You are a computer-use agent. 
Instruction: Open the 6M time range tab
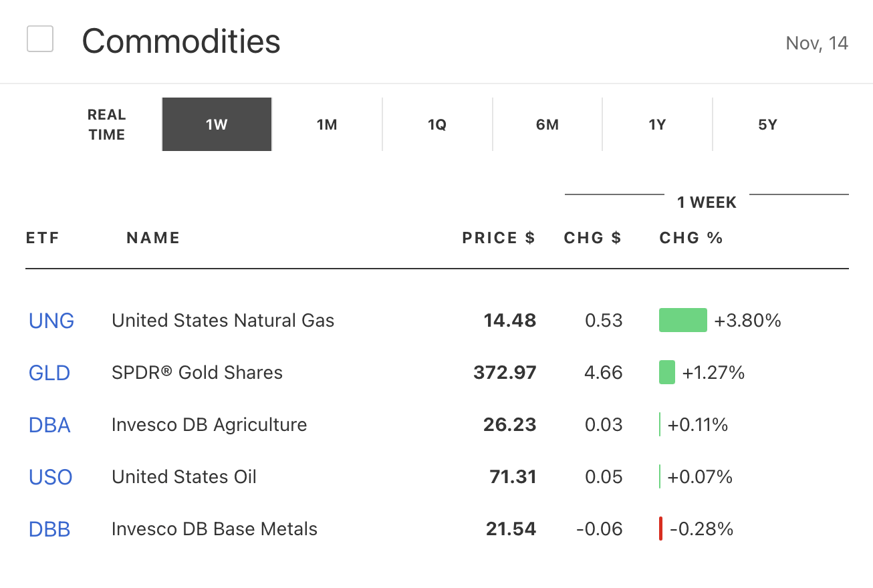[547, 124]
